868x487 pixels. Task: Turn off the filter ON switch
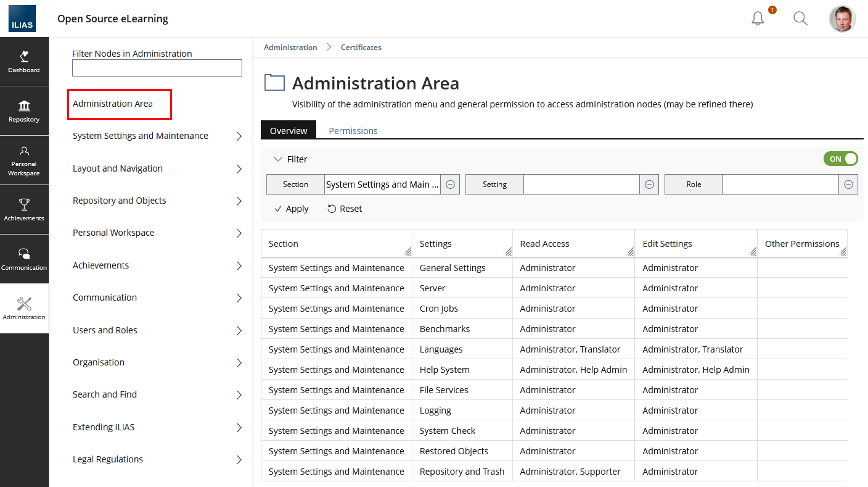point(840,159)
